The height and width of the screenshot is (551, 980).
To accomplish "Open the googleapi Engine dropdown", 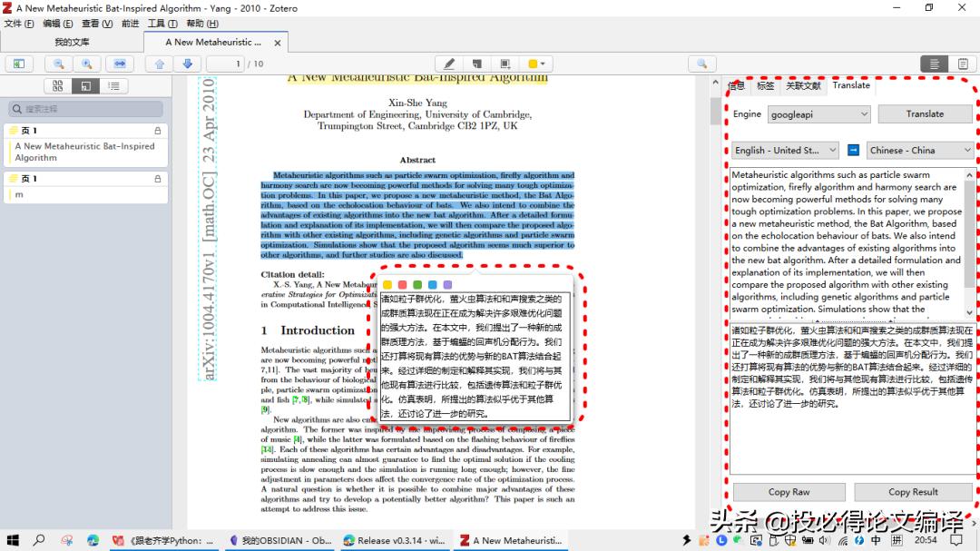I will 818,114.
